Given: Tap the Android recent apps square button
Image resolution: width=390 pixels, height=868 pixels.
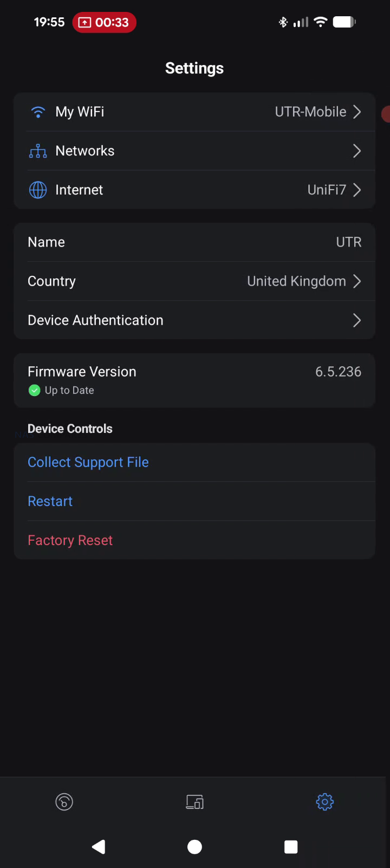Looking at the screenshot, I should coord(291,847).
